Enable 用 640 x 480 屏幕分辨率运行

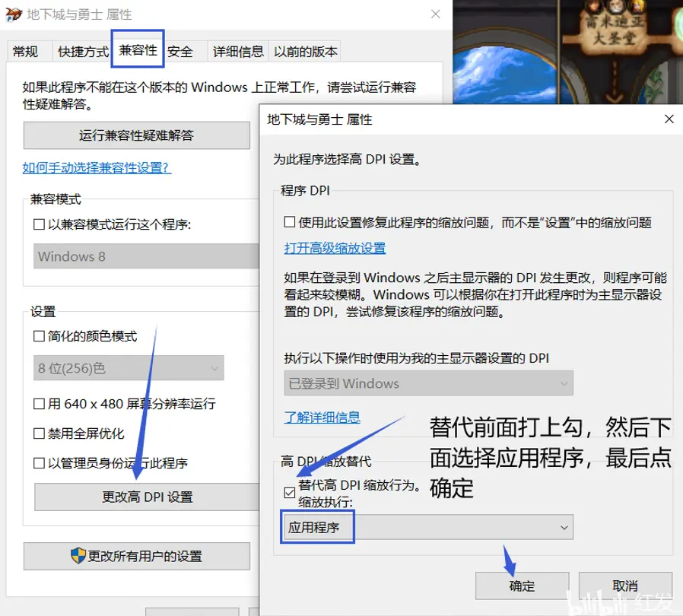tap(39, 404)
